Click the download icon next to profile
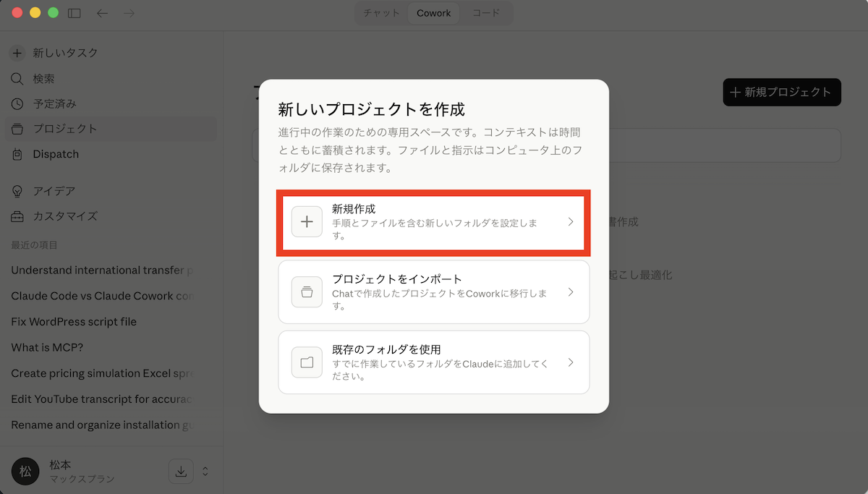 (181, 471)
